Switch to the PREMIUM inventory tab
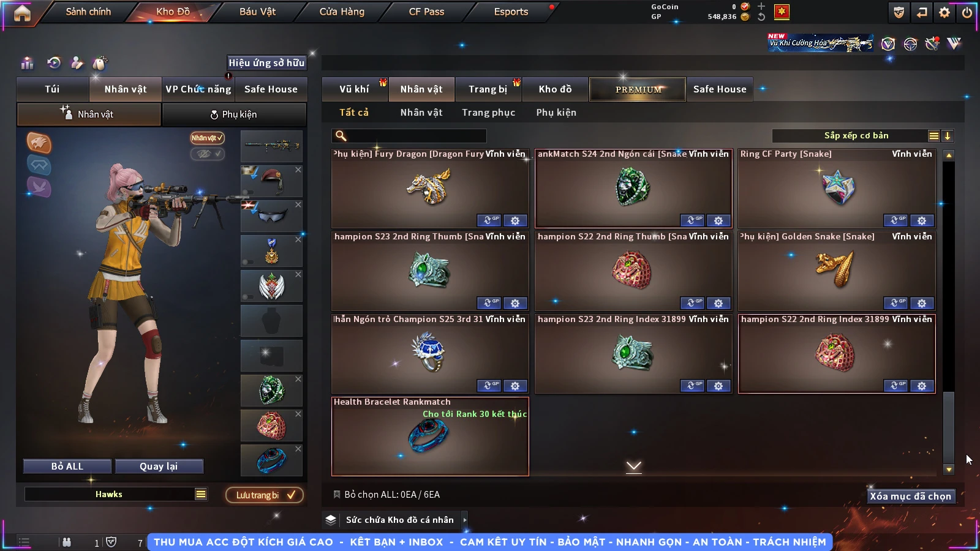Viewport: 980px width, 551px height. pos(638,89)
